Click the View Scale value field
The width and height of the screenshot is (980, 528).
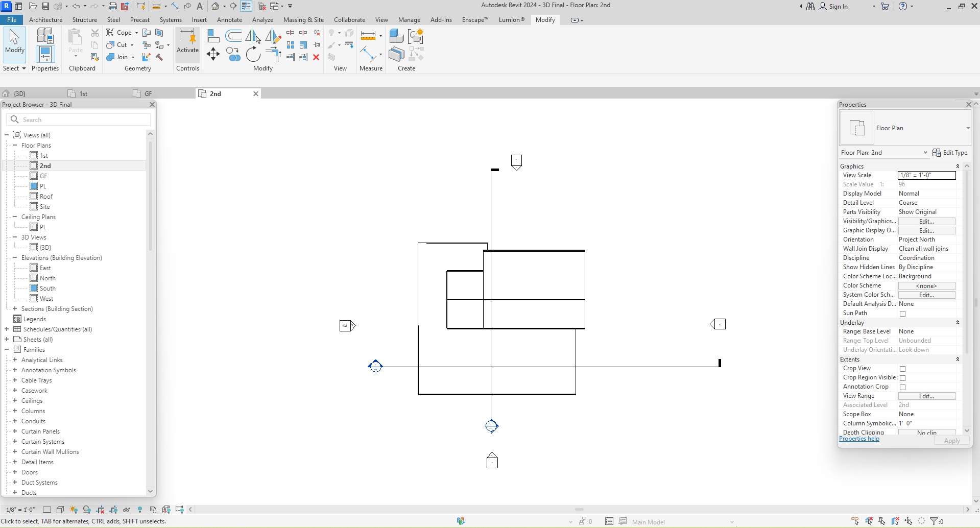(926, 175)
